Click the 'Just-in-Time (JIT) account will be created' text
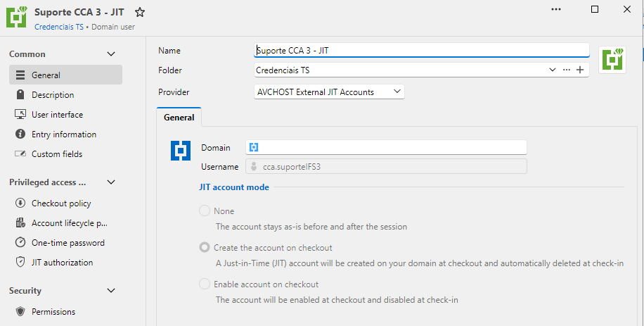Image resolution: width=644 pixels, height=326 pixels. click(420, 263)
